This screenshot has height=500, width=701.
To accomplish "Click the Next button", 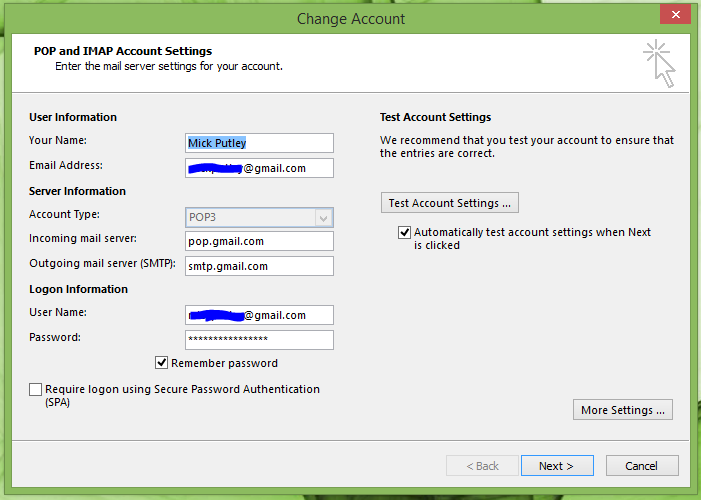I will point(557,466).
